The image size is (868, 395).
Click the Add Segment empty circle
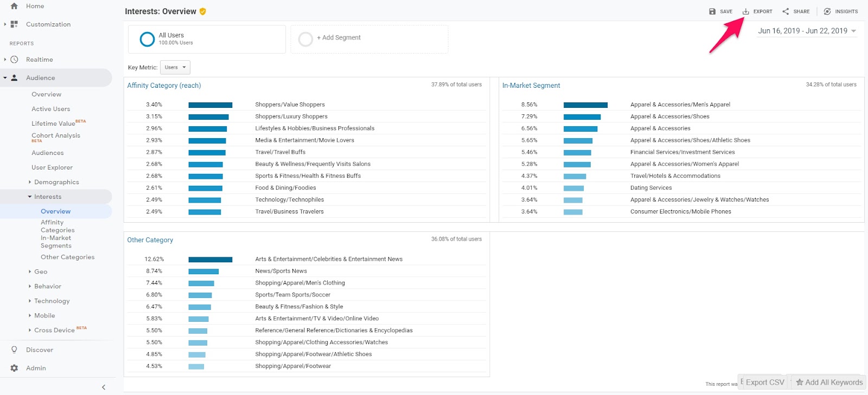coord(306,39)
